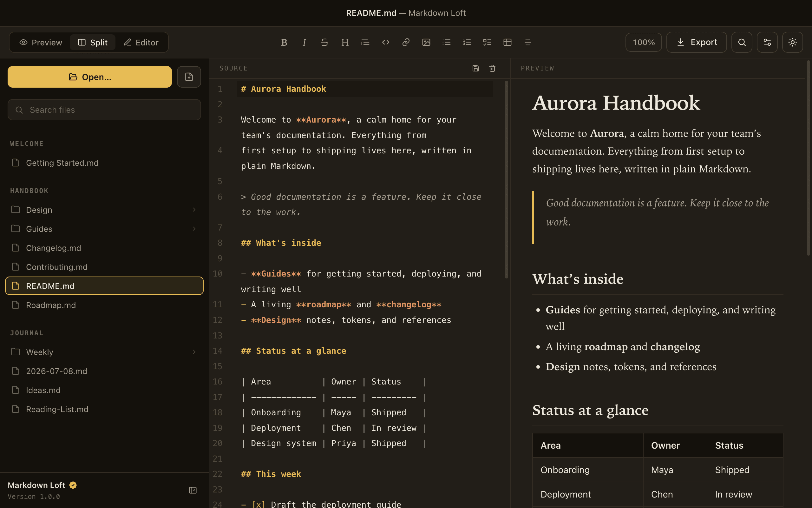Screen dimensions: 812x508
Task: Select the Weekly folder
Action: coord(104,352)
